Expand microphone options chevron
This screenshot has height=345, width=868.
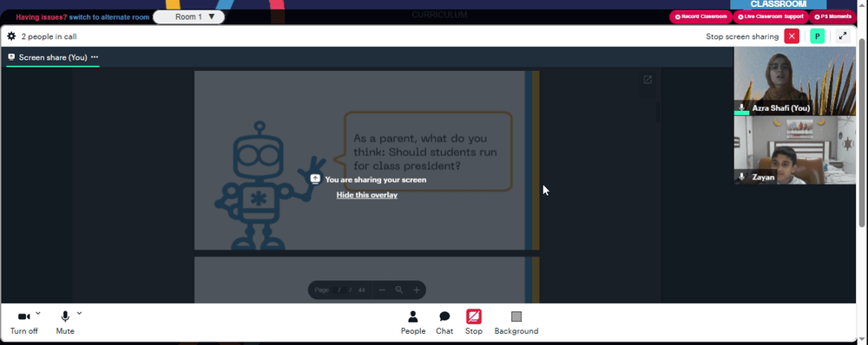pyautogui.click(x=79, y=313)
